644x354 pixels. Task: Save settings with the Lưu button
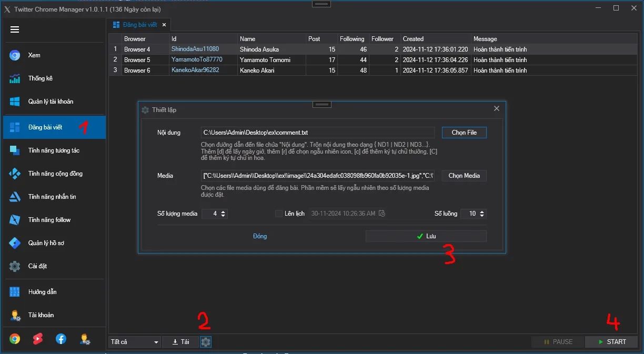click(426, 236)
